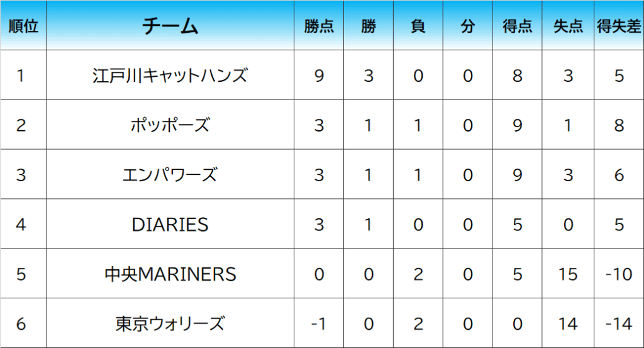Click the 得失差 column header

pos(619,25)
